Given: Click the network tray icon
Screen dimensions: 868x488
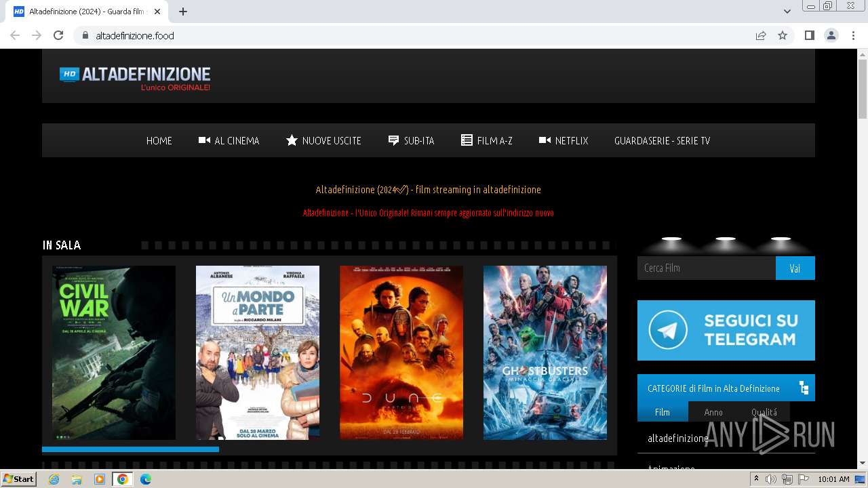Looking at the screenshot, I should click(787, 479).
